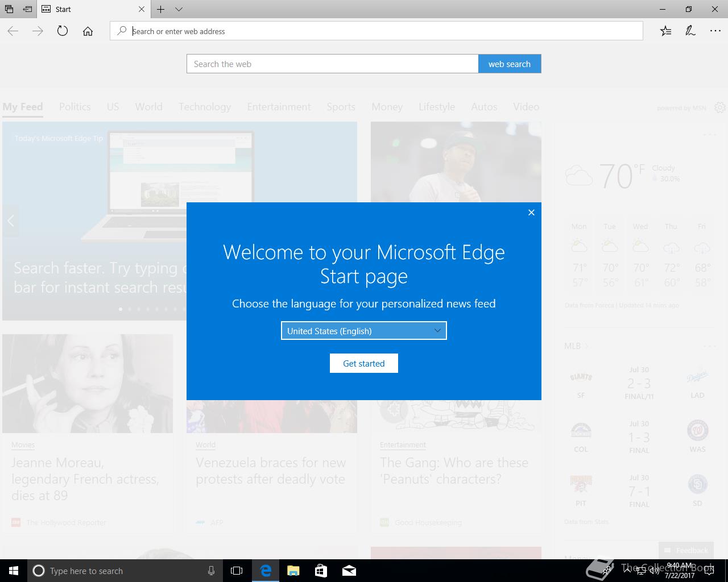Image resolution: width=728 pixels, height=582 pixels.
Task: Close the Start tab
Action: [x=142, y=9]
